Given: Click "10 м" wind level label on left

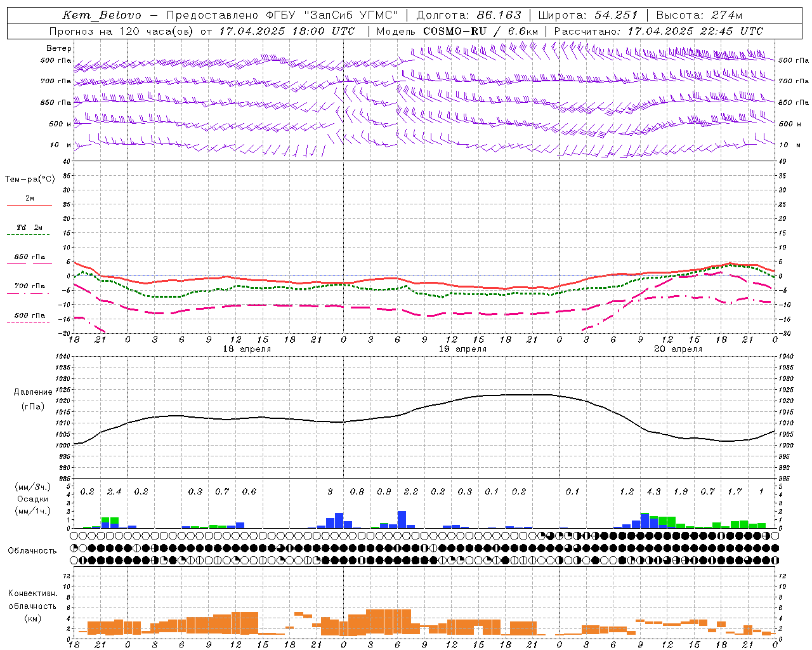Looking at the screenshot, I should click(61, 145).
